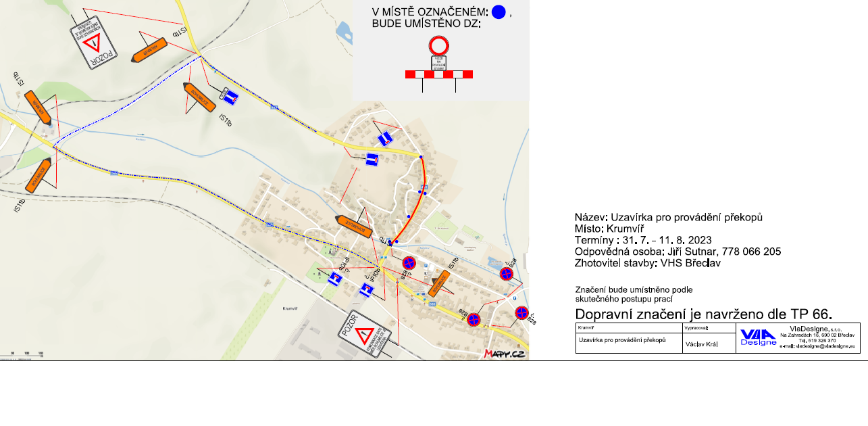Click the orange KRUMVÍŘ arrow beside the upper POZOR sign
Screen dimensions: 868x426
click(149, 50)
